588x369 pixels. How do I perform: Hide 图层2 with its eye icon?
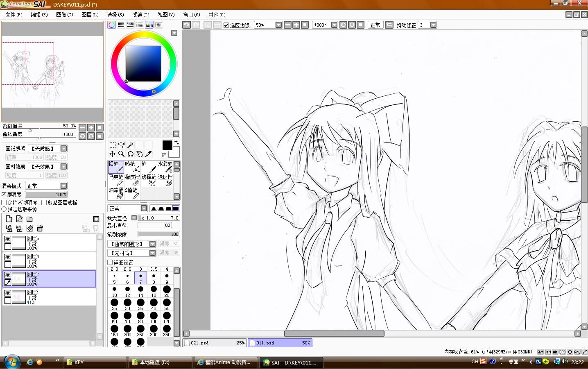click(x=7, y=275)
